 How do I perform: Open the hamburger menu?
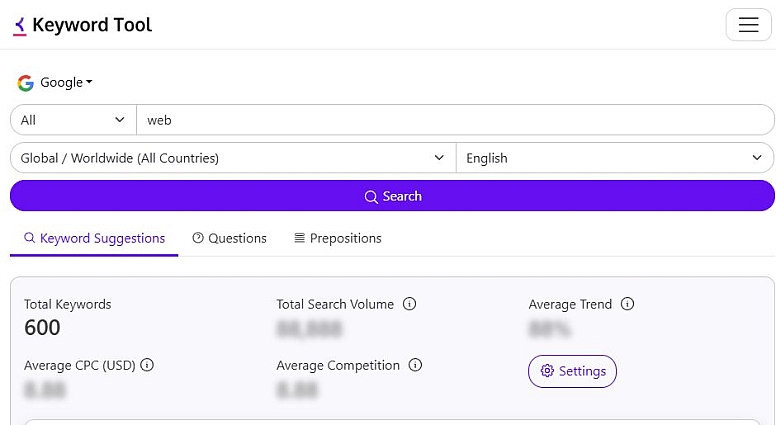pos(748,25)
